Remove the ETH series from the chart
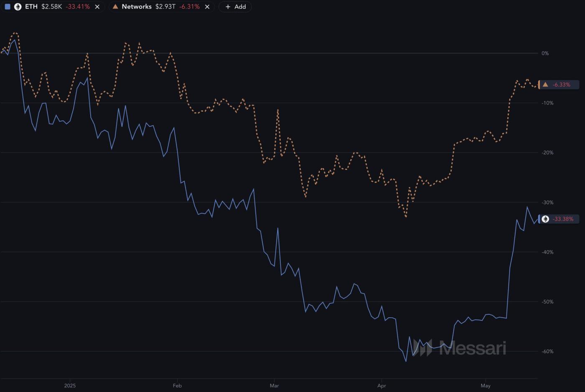585x392 pixels. coord(97,7)
